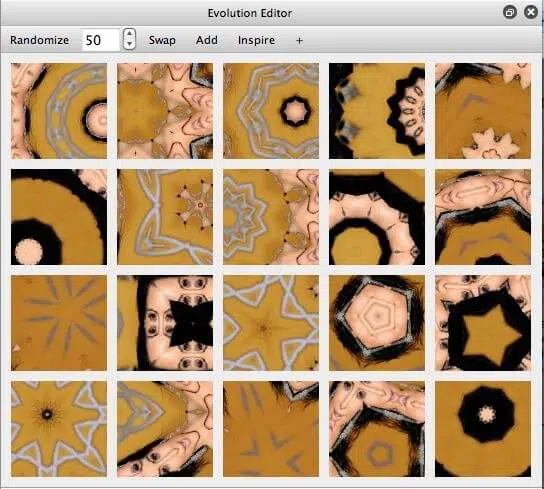Select thumbnail with pink flower at bottom
The height and width of the screenshot is (489, 544).
coord(483,111)
